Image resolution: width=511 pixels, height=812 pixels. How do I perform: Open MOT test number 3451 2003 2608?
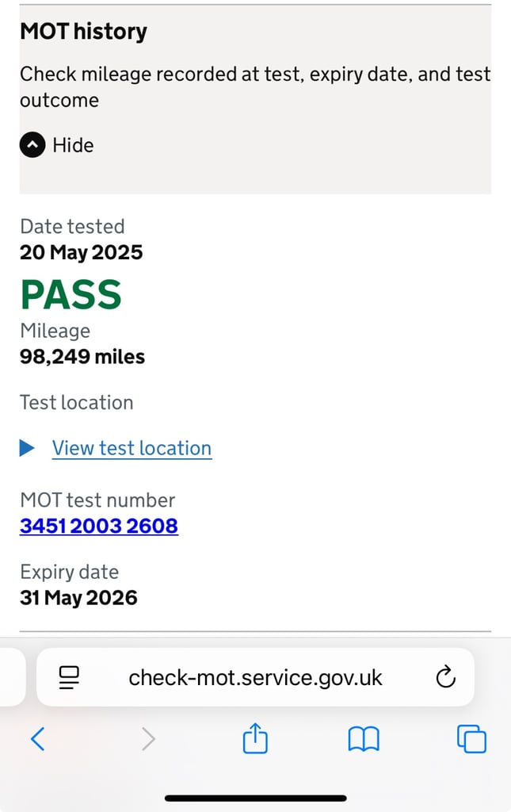[x=99, y=526]
